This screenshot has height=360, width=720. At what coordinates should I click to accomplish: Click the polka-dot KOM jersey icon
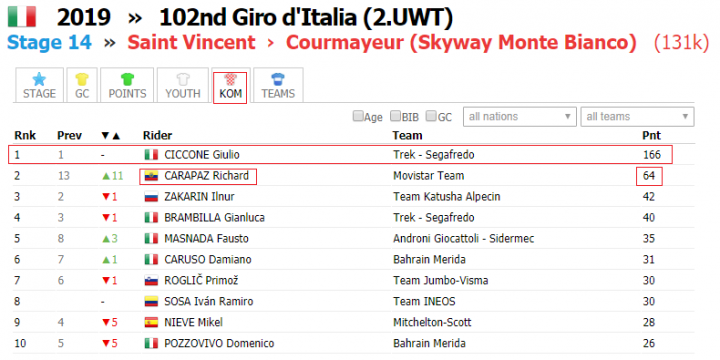pos(230,79)
